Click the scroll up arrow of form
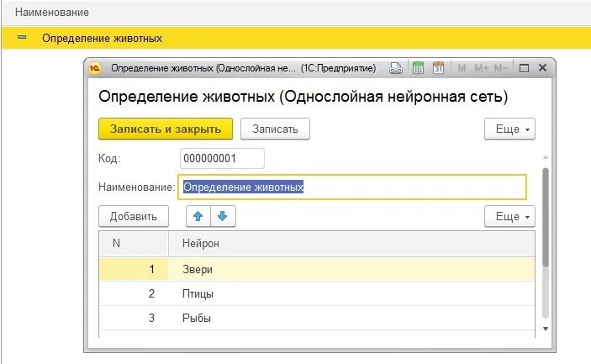Screen dimensions: 591x364 tap(546, 157)
